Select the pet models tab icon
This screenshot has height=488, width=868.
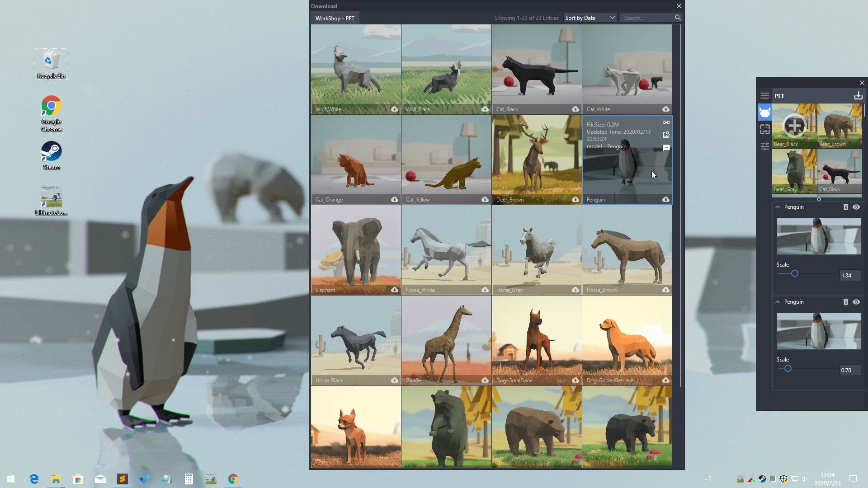tap(764, 112)
